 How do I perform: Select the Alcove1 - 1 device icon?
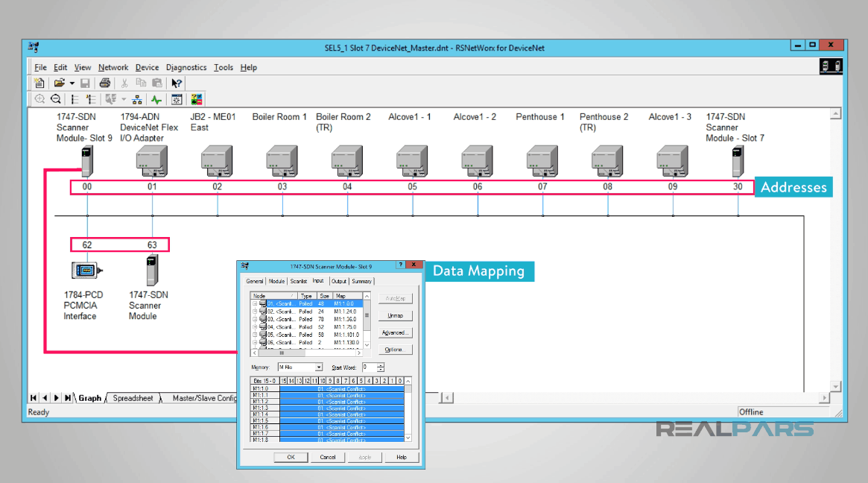click(x=412, y=161)
